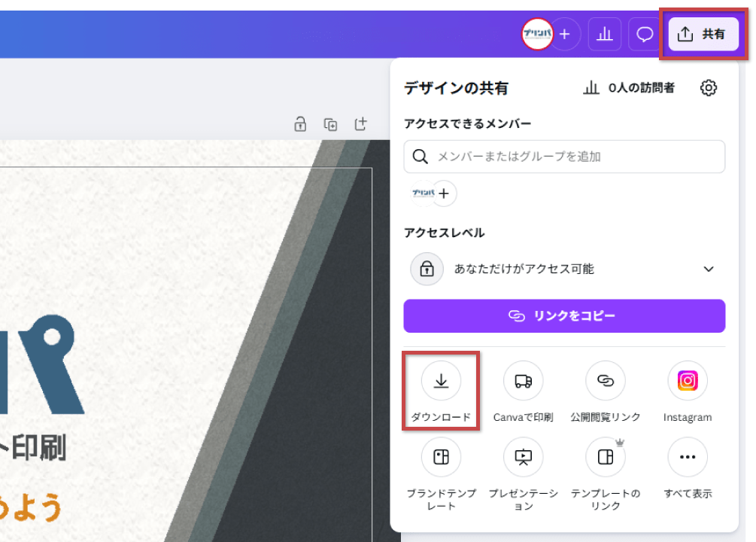Select テンプレートのリンク option
This screenshot has width=756, height=542.
click(605, 457)
